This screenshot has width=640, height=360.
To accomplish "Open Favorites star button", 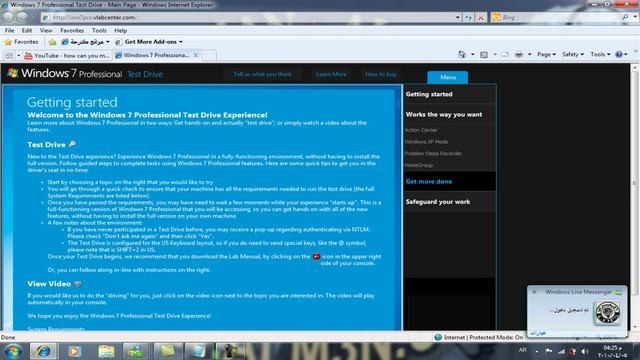I will pos(21,42).
